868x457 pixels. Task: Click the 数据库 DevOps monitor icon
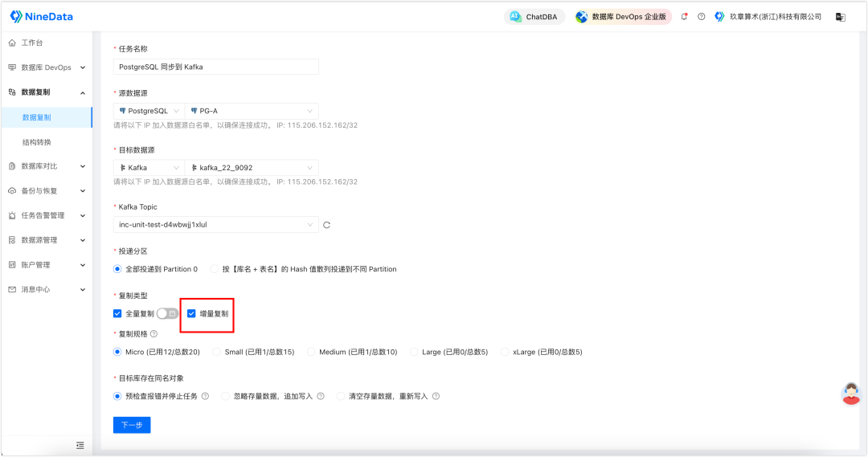(12, 67)
